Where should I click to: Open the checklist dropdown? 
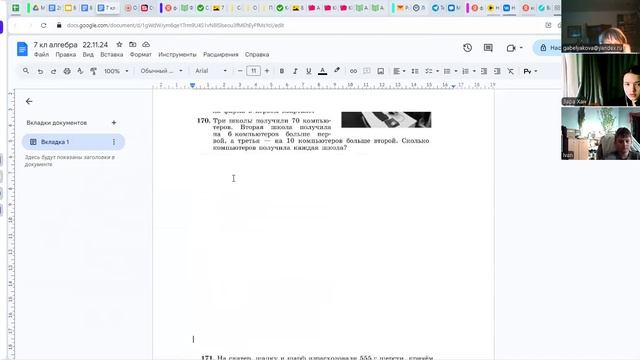[x=432, y=71]
